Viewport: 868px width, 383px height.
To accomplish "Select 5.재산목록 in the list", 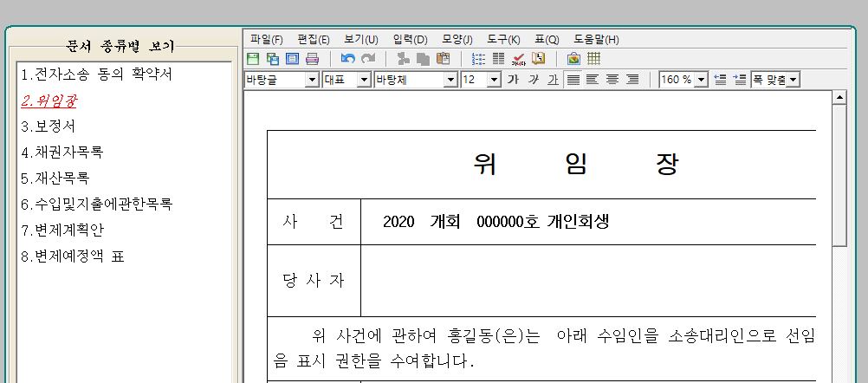I will pos(55,179).
